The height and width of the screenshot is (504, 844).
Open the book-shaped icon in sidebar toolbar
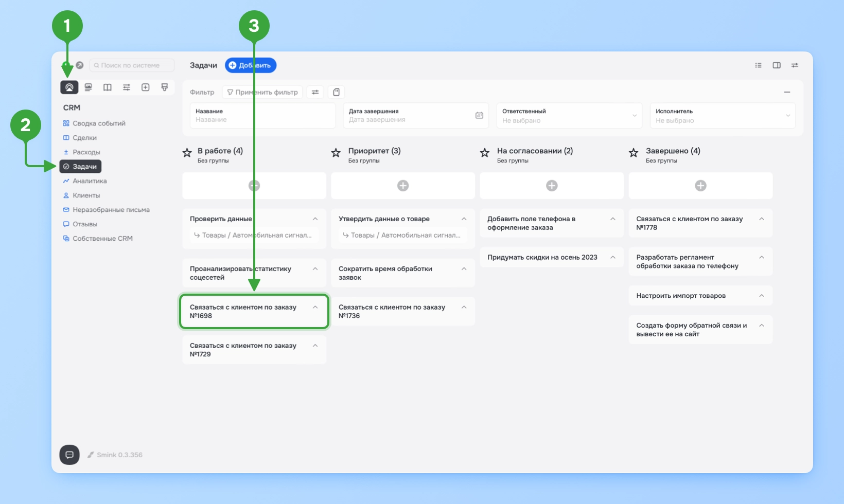click(x=107, y=87)
